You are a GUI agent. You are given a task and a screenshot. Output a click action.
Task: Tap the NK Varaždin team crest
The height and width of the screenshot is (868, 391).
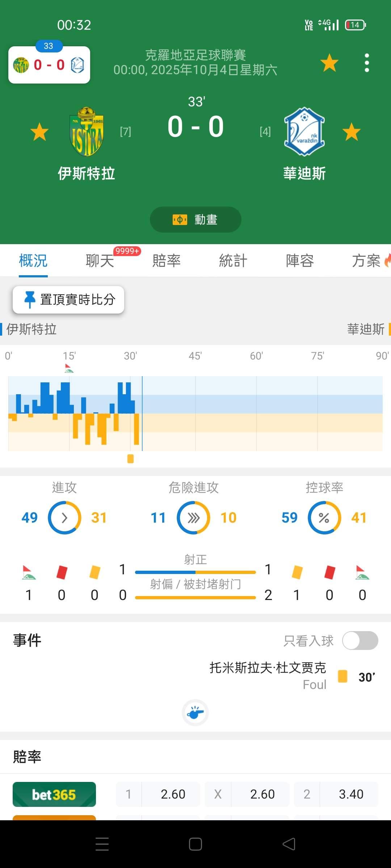coord(304,132)
